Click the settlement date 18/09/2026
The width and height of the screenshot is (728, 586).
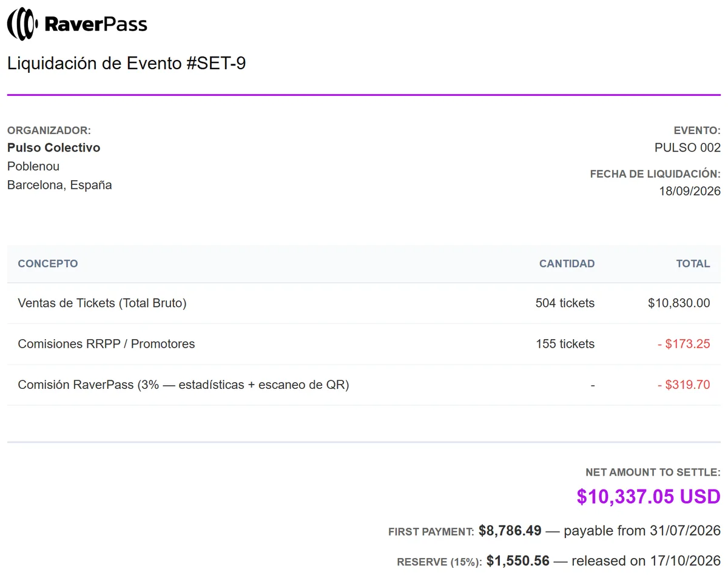(x=690, y=191)
